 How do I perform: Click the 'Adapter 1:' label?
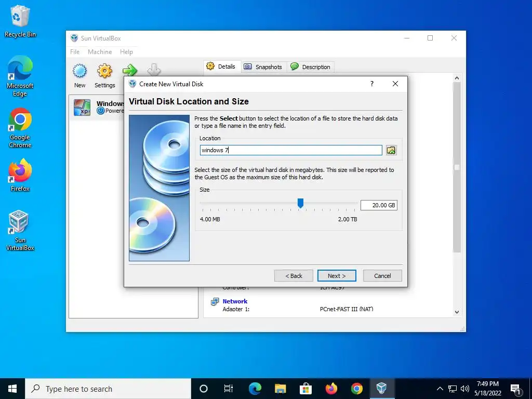point(236,309)
